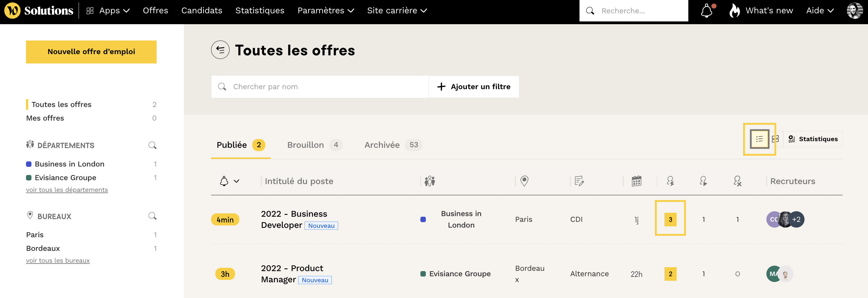The image size is (868, 298).
Task: Click Nouvelle offre d'emploi button
Action: coord(91,52)
